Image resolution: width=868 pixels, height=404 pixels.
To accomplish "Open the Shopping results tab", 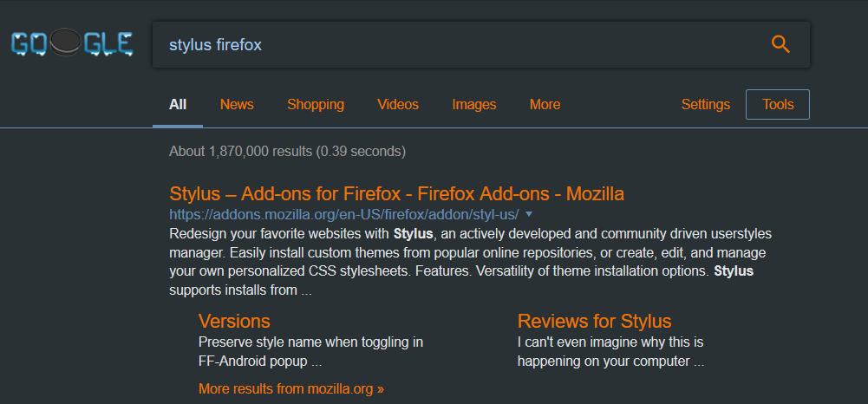I will (316, 104).
